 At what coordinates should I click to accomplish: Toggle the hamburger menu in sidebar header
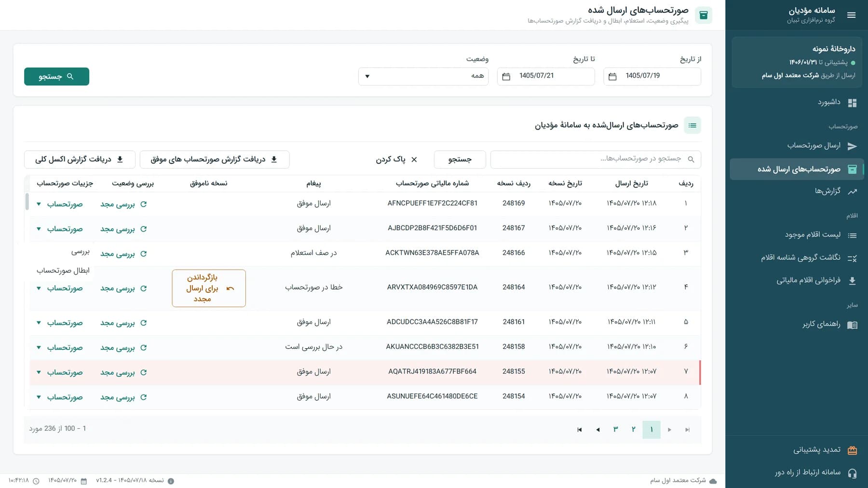coord(851,15)
